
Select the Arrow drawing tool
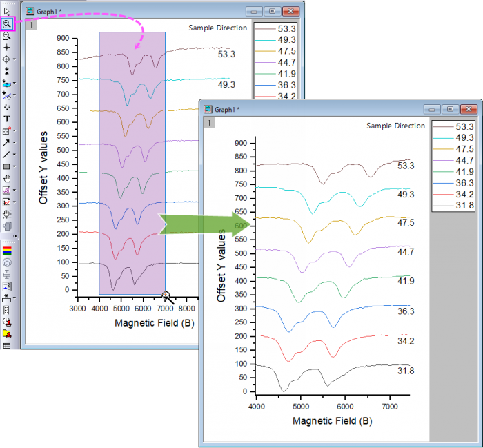[x=6, y=143]
